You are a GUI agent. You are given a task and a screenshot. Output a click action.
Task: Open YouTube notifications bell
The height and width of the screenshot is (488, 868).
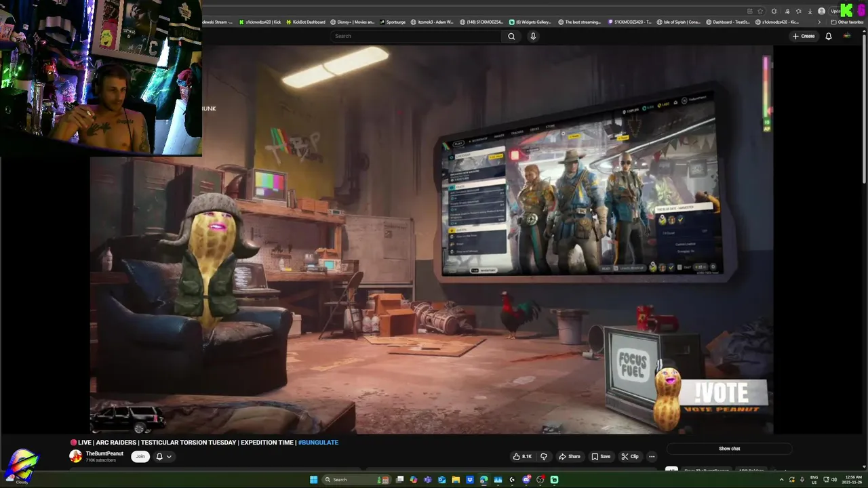point(828,36)
